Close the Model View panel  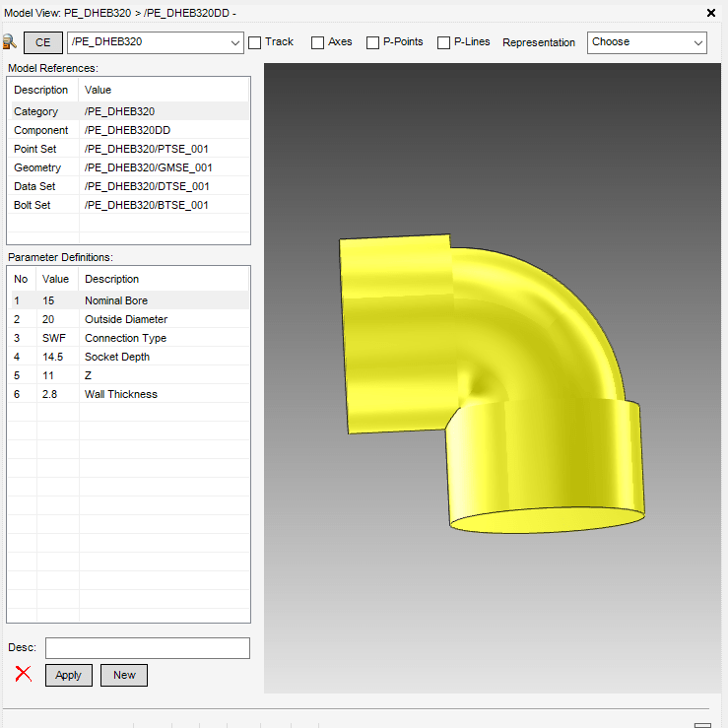[x=712, y=13]
